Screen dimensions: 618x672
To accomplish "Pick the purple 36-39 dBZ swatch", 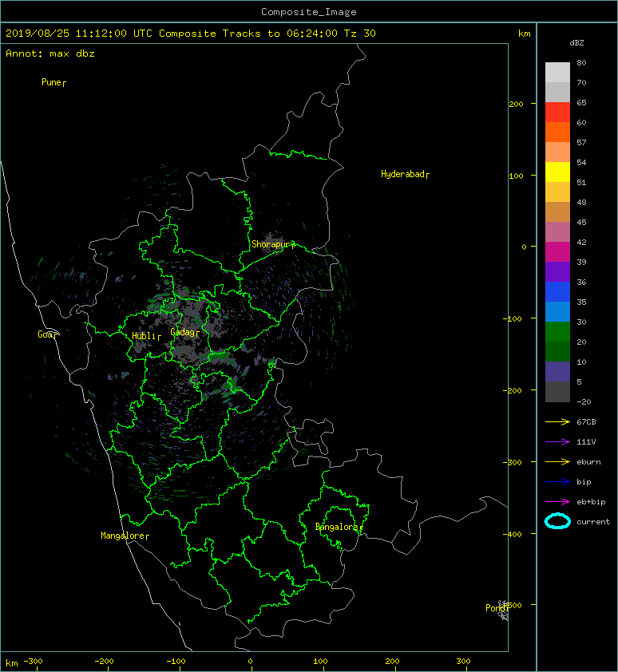I will (x=557, y=271).
